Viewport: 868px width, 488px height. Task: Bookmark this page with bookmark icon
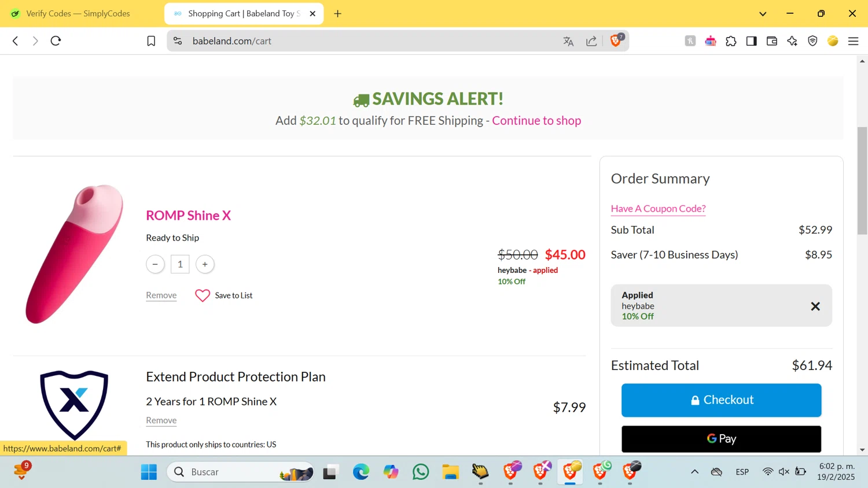[151, 41]
